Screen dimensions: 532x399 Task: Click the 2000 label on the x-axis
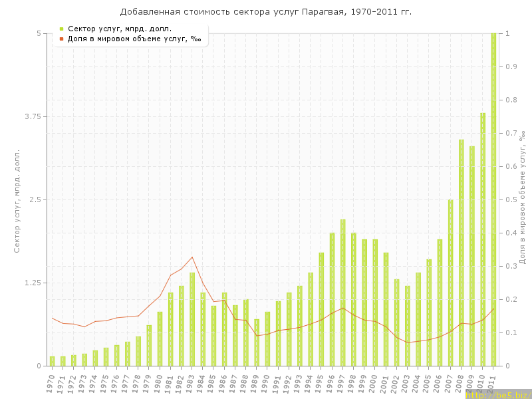point(374,382)
